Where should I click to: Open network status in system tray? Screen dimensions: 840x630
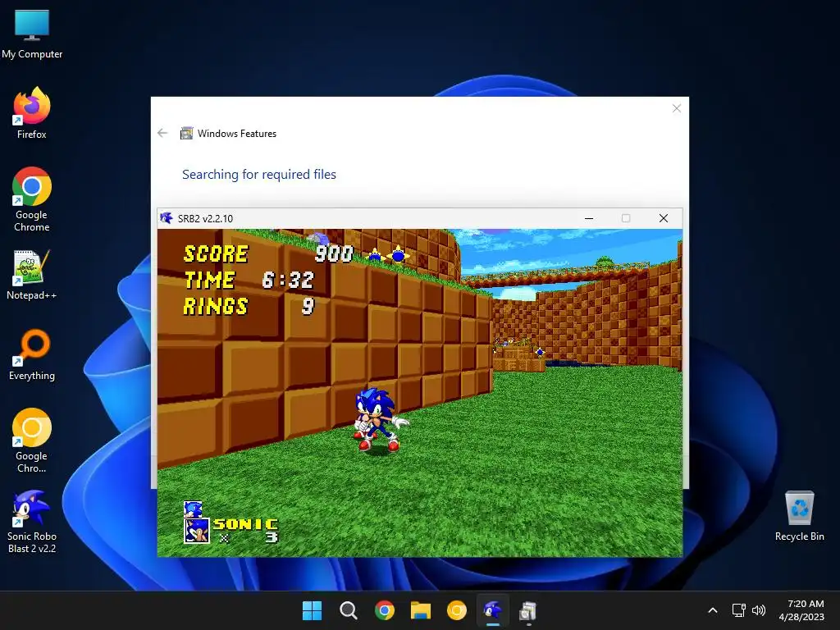point(739,610)
